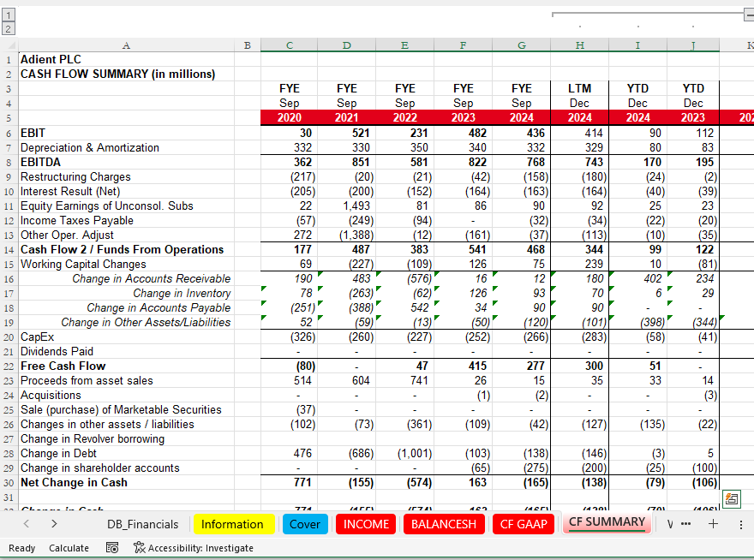Click the (398) Other Assets/Liabilities value

[637, 323]
